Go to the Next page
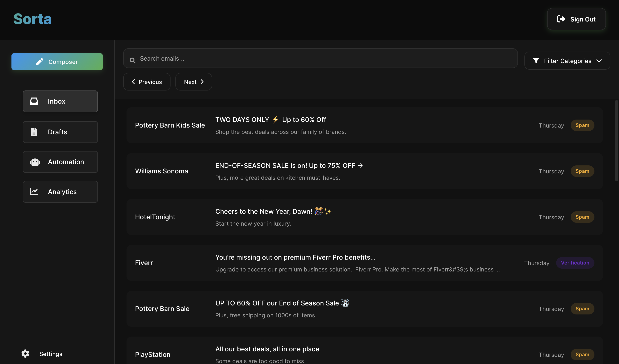The height and width of the screenshot is (364, 619). 194,81
